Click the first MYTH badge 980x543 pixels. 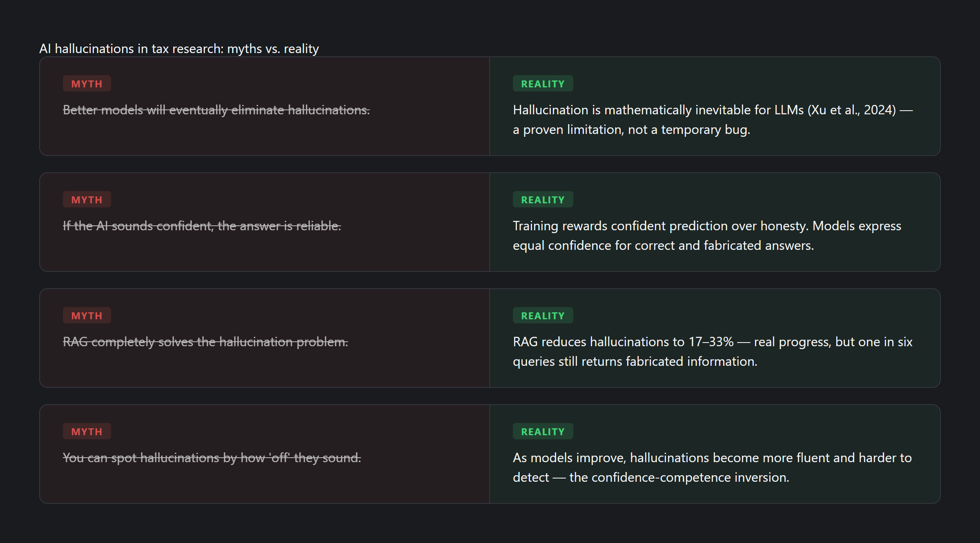click(x=87, y=84)
